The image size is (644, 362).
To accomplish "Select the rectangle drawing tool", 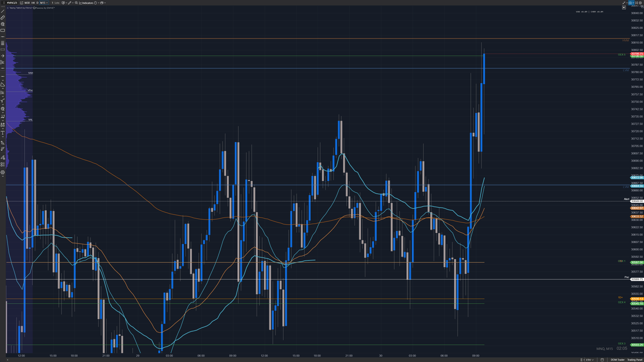I will tap(3, 31).
